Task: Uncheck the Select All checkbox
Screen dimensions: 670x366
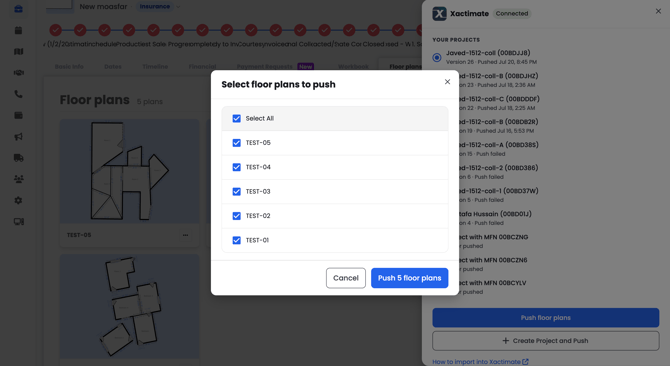Action: point(236,118)
